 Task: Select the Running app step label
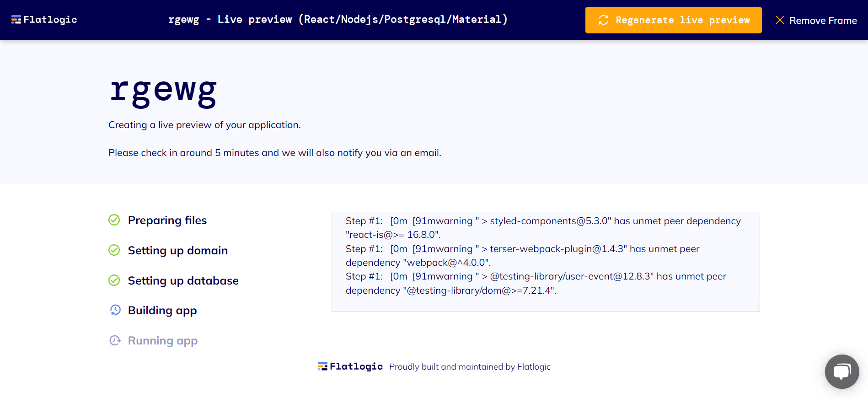click(162, 340)
